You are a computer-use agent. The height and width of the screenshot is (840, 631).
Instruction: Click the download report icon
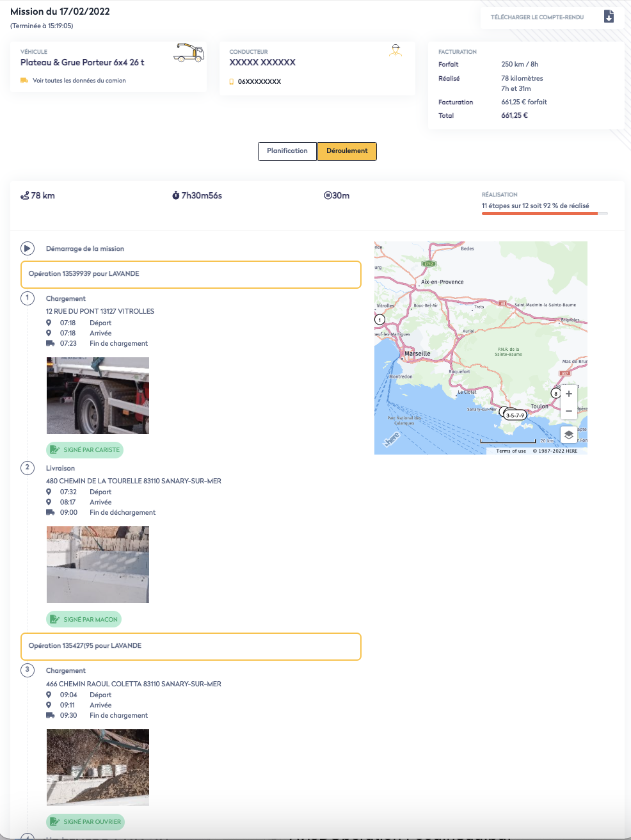[x=609, y=17]
